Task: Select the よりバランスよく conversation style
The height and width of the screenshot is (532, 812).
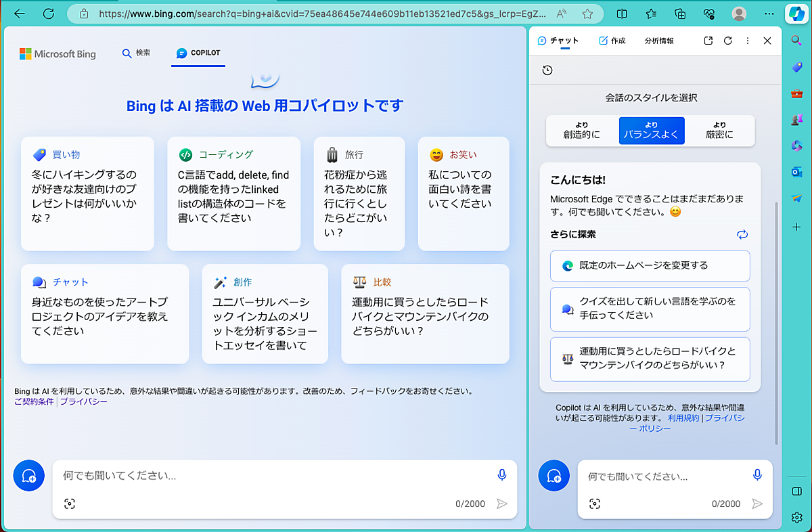Action: (x=652, y=130)
